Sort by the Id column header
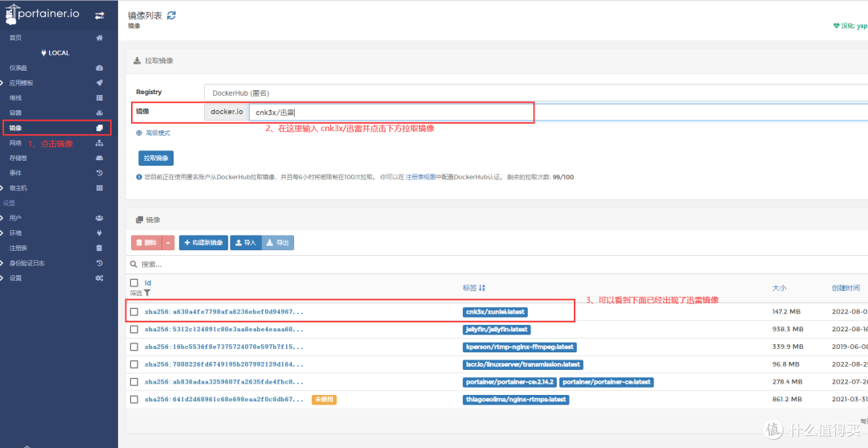868x448 pixels. 148,283
